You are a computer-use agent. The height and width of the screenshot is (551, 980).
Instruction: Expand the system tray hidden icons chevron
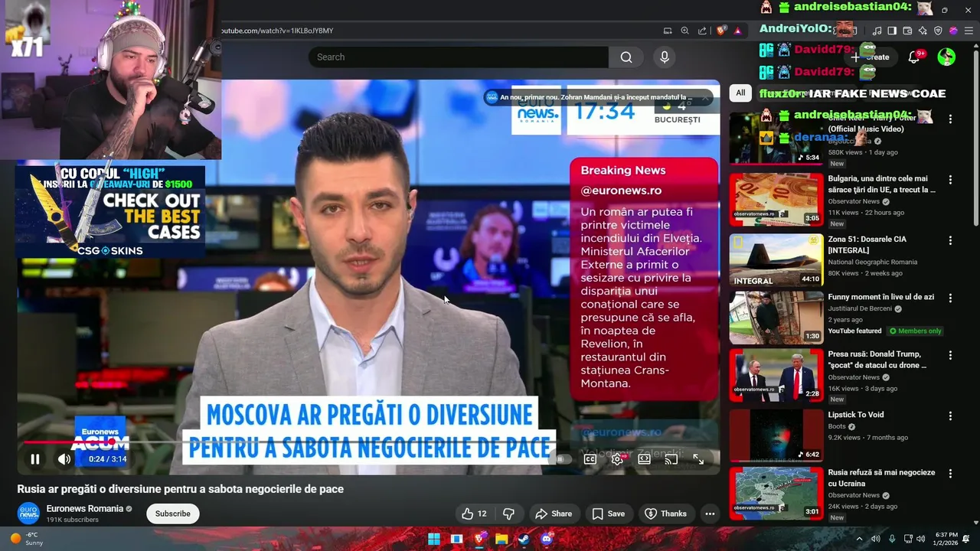pyautogui.click(x=859, y=539)
